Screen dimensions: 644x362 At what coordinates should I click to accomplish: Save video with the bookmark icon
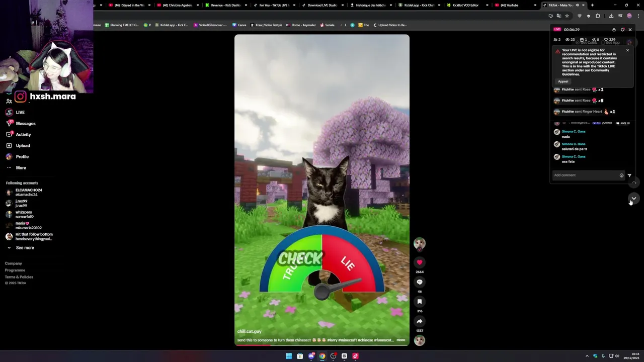click(420, 302)
